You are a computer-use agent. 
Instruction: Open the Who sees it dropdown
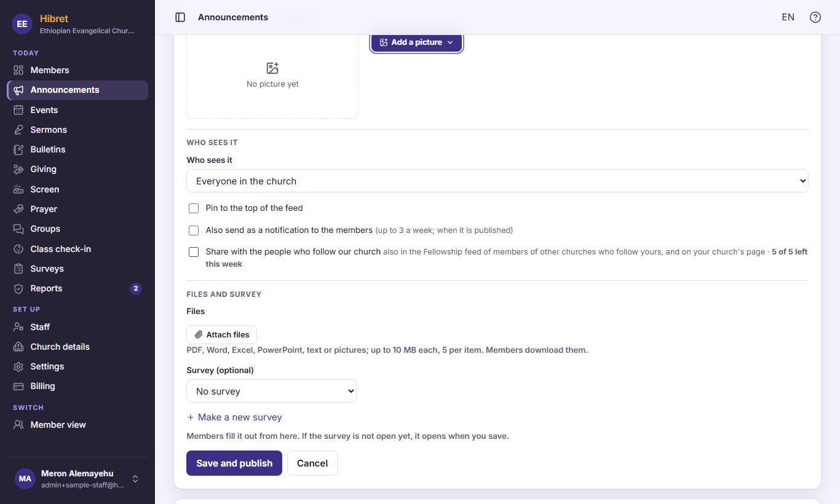tap(497, 181)
